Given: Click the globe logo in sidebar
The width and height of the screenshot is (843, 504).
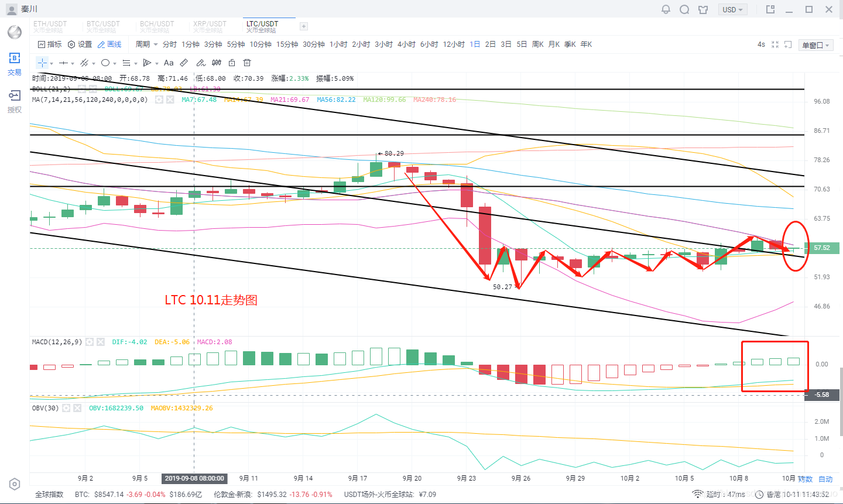Looking at the screenshot, I should point(15,32).
